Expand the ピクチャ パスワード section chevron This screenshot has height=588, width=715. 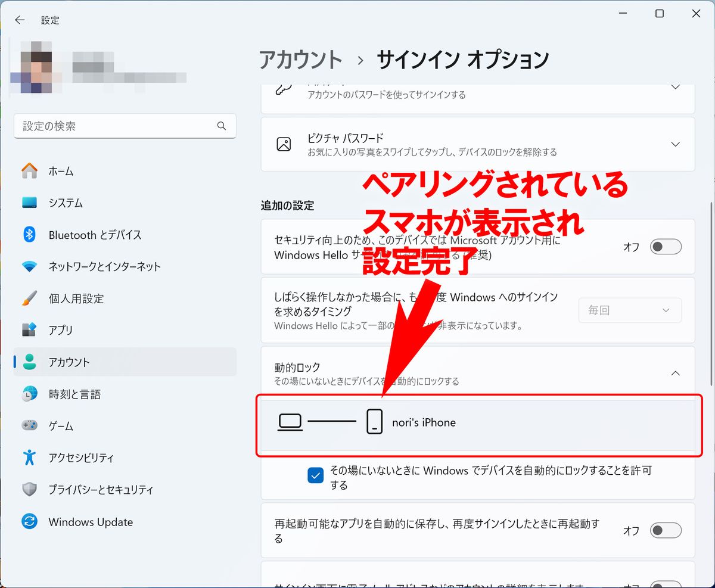pyautogui.click(x=676, y=144)
